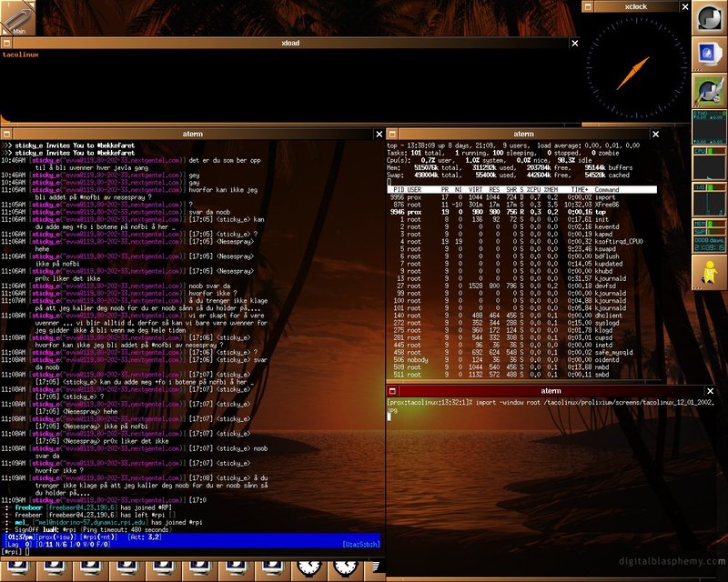Click the left title-bar button of top aterm window
Screen dimensions: 728x582
point(392,134)
